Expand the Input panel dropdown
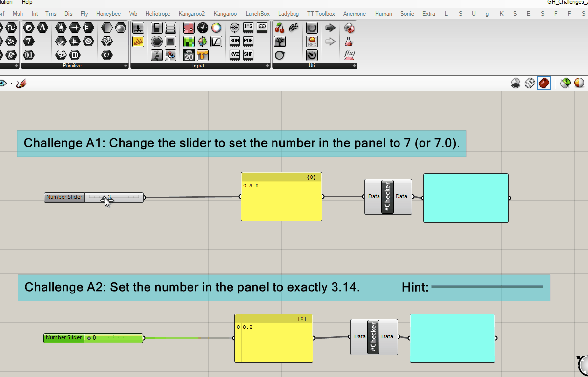Viewport: 588px width, 377px height. tap(267, 66)
